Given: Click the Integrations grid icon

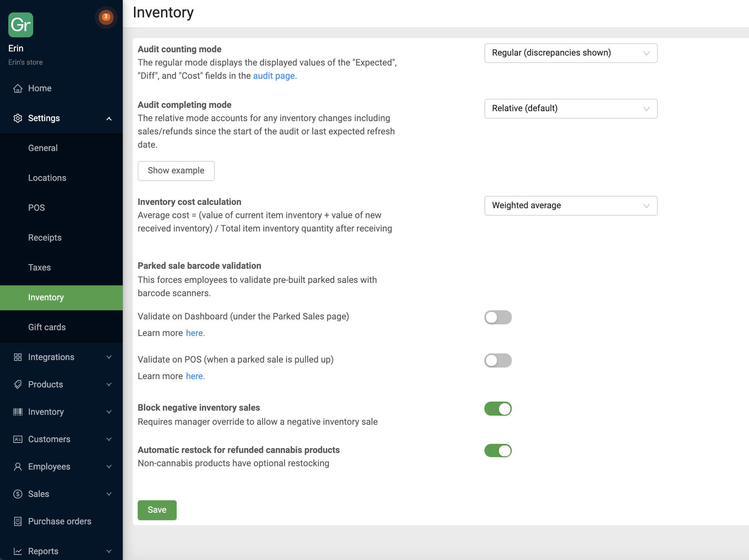Looking at the screenshot, I should click(18, 357).
